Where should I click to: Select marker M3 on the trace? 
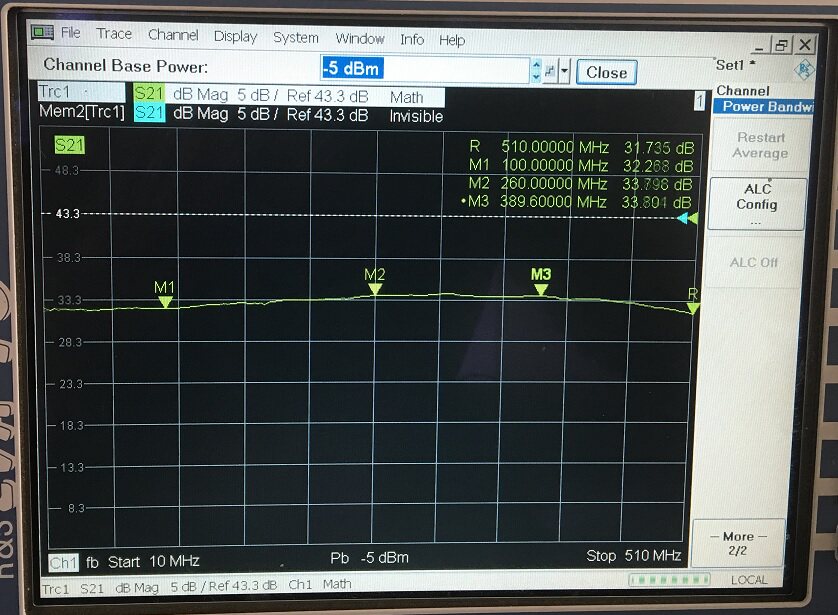click(541, 290)
